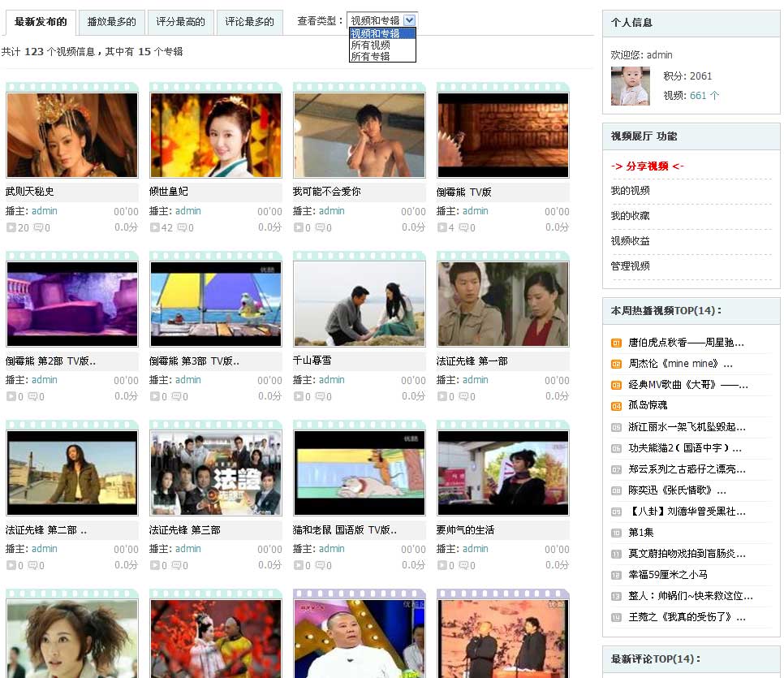Click the 倒霉熊 第3部 video thumbnail

pos(216,304)
